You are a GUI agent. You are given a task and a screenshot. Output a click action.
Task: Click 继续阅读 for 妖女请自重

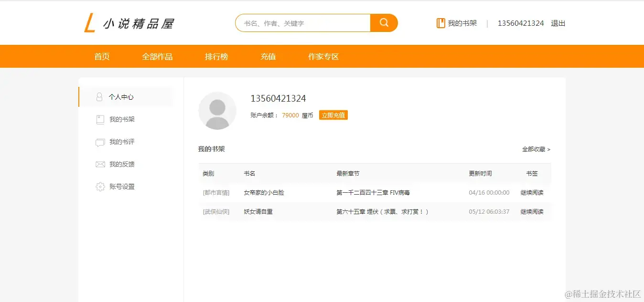(x=532, y=211)
